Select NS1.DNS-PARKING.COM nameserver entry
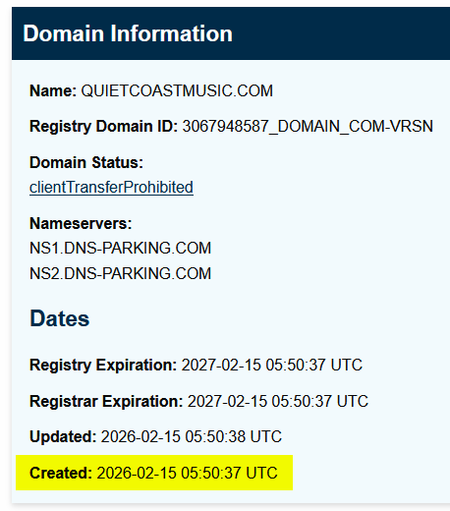The height and width of the screenshot is (511, 450). (x=120, y=248)
